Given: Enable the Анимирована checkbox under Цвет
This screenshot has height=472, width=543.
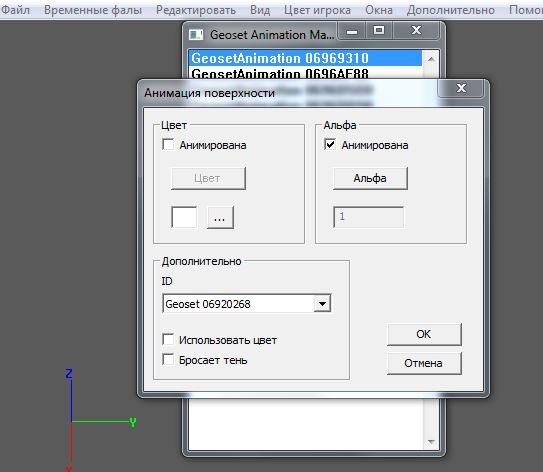Looking at the screenshot, I should (168, 144).
